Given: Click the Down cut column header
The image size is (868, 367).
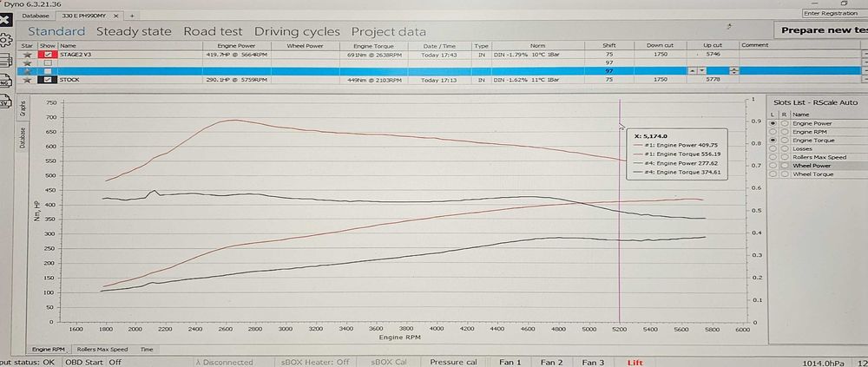Looking at the screenshot, I should 660,45.
